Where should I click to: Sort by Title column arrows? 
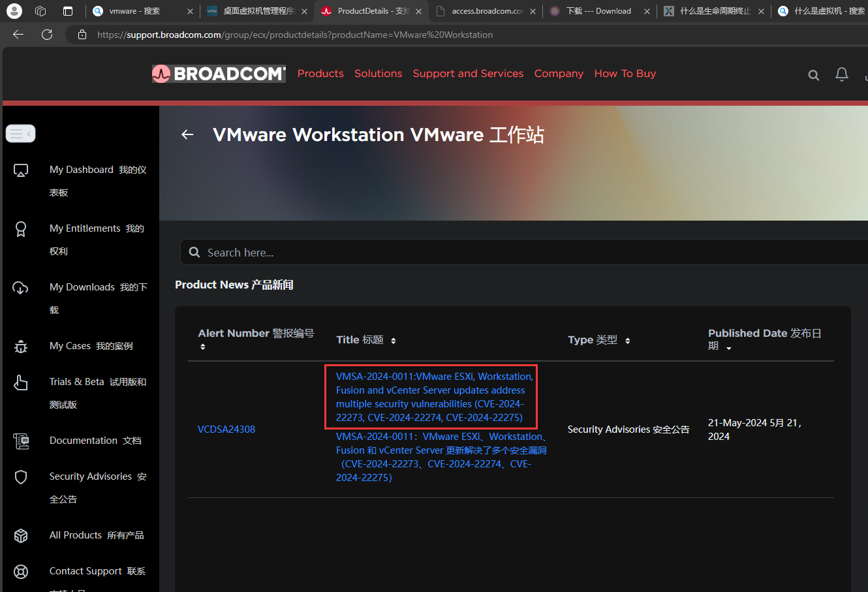coord(394,341)
